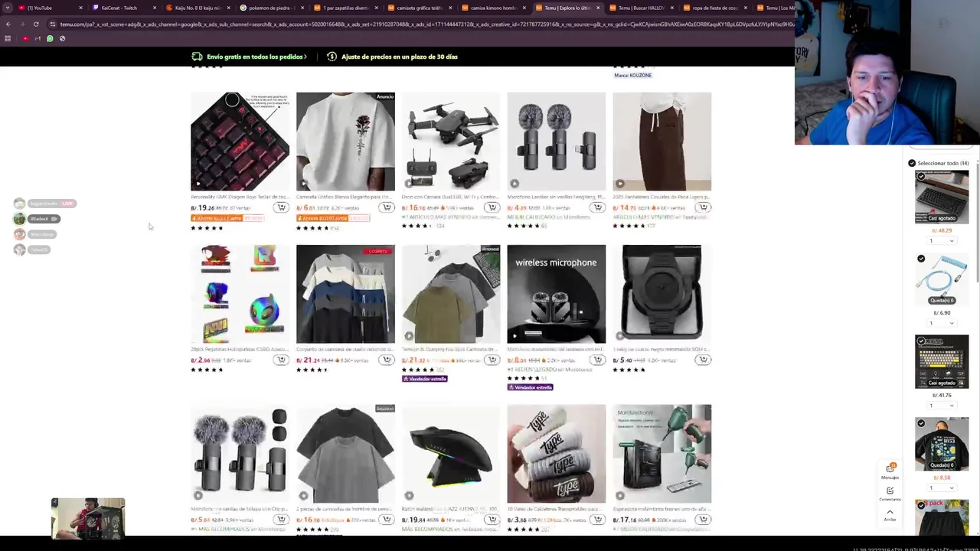Switch to the YouTube browser tab
The image size is (980, 551).
point(40,8)
